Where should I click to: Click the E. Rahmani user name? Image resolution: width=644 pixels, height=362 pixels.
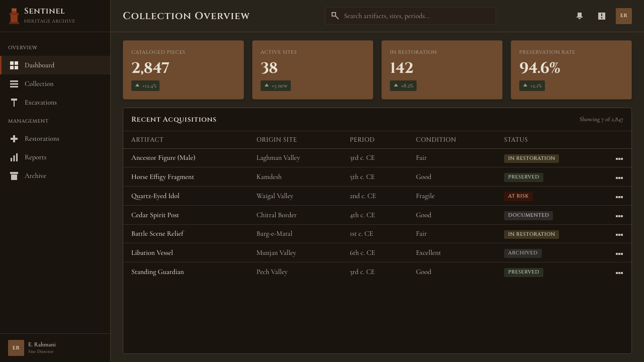click(42, 344)
